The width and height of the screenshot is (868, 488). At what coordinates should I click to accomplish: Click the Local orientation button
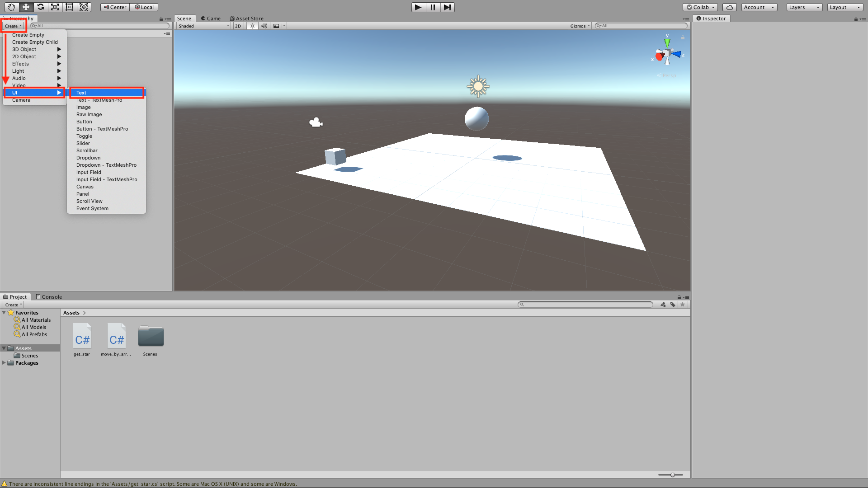144,7
